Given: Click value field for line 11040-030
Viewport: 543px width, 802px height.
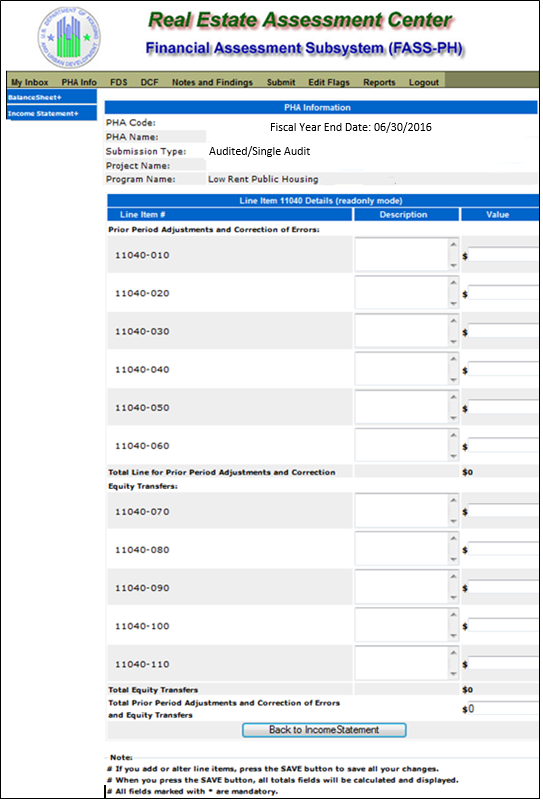Looking at the screenshot, I should [504, 331].
